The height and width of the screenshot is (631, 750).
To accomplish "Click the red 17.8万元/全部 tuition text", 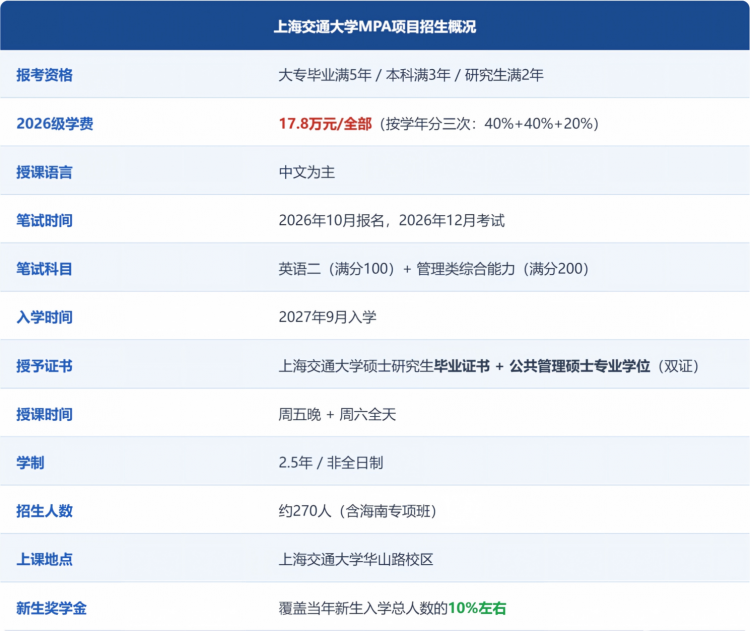I will click(x=325, y=123).
